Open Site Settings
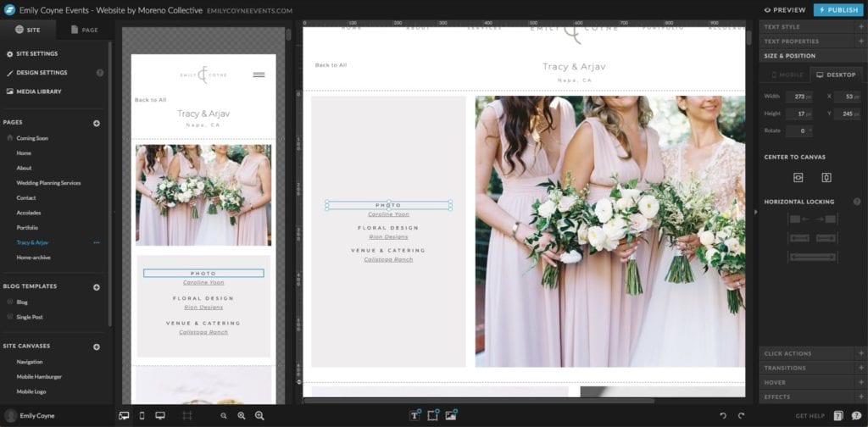Viewport: 868px width, 427px height. pyautogui.click(x=32, y=53)
